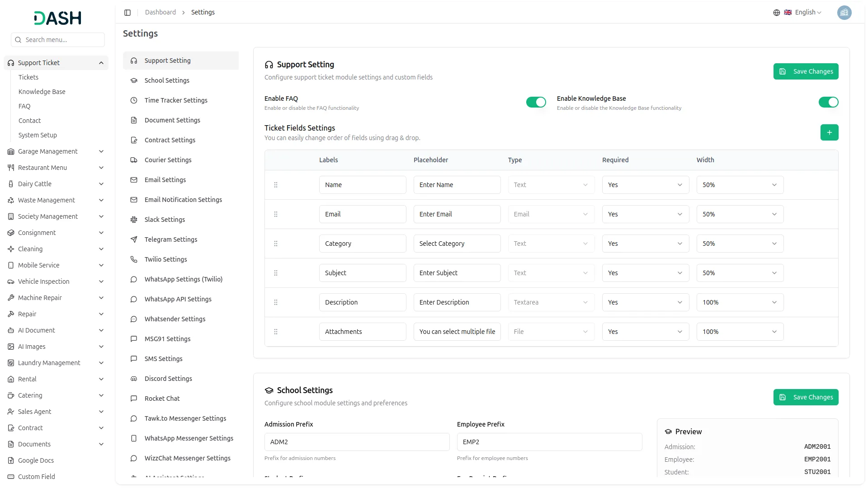Click the Courier Settings truck icon

coord(134,160)
